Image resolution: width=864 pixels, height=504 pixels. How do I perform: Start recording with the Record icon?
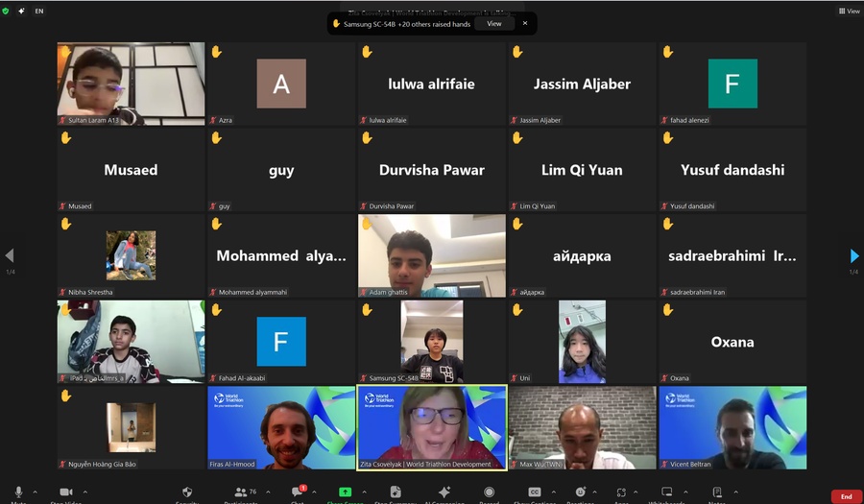pyautogui.click(x=489, y=492)
